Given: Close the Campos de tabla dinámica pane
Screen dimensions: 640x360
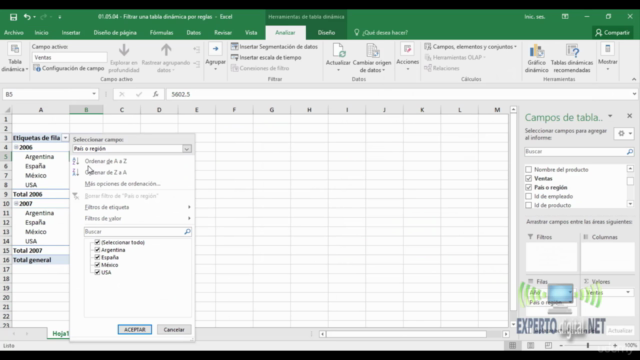Looking at the screenshot, I should point(629,116).
